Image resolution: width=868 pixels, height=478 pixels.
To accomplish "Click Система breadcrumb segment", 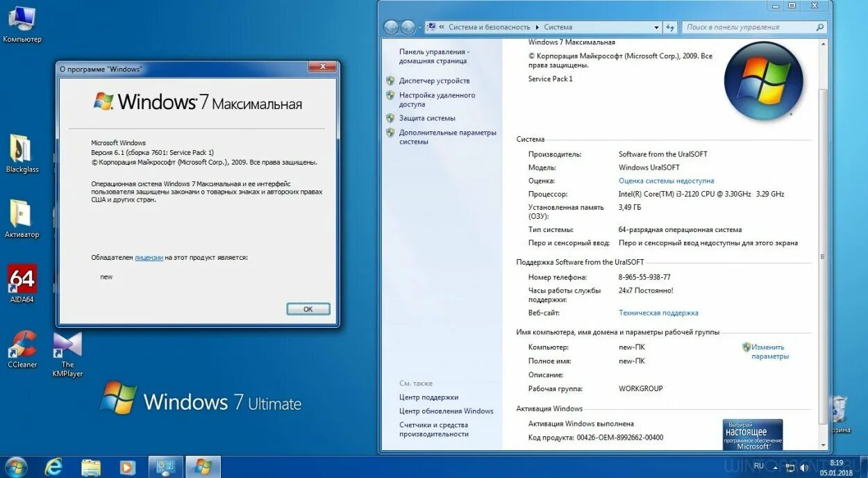I will (x=558, y=27).
